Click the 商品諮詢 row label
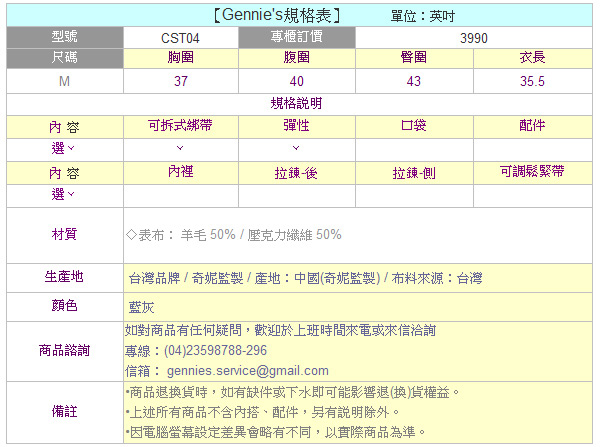This screenshot has width=600, height=447. [65, 350]
